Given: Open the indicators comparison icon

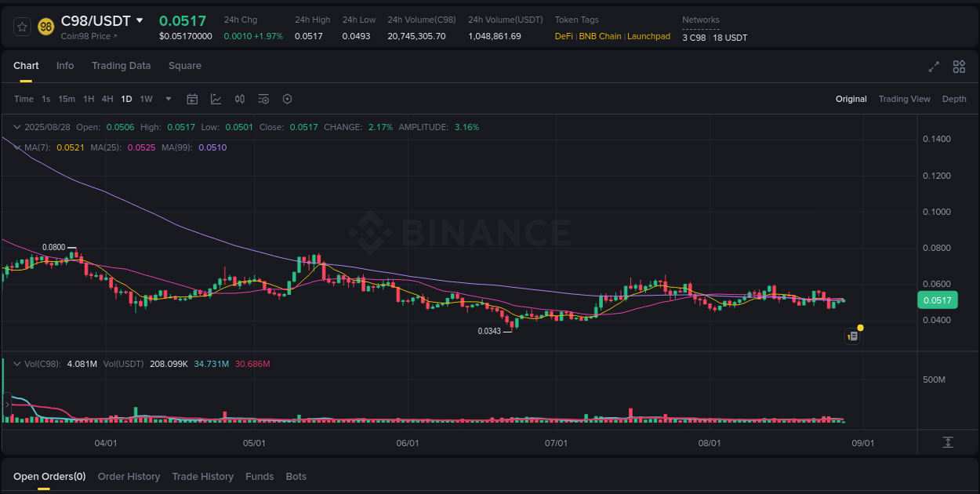Looking at the screenshot, I should coord(240,99).
